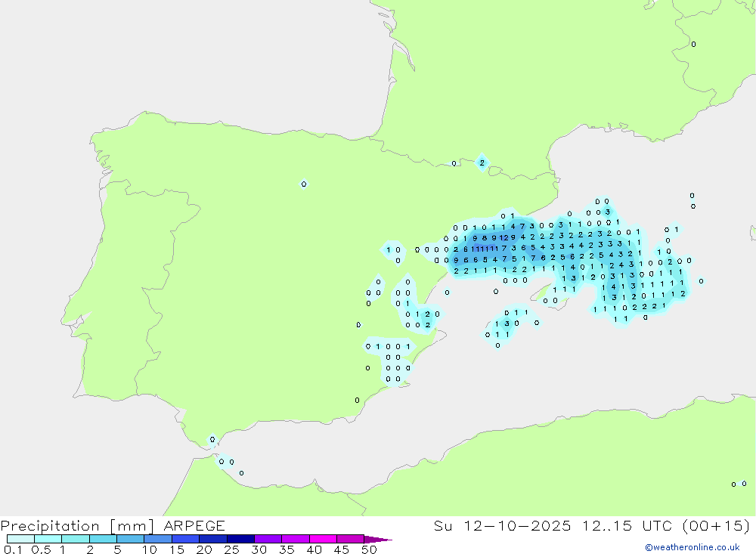
Task: Click the dark blue swatch between 20 and 25
Action: coord(212,539)
